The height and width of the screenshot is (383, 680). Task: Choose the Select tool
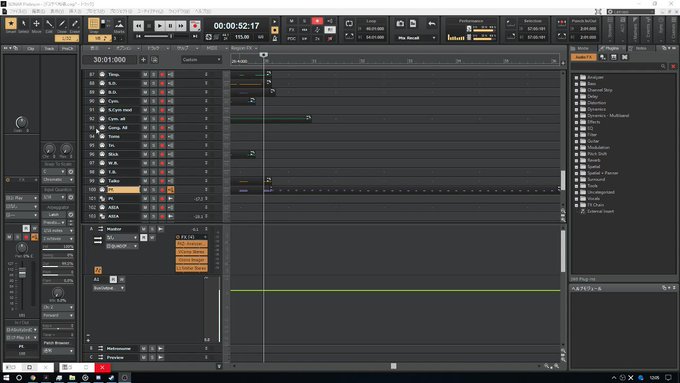[24, 24]
